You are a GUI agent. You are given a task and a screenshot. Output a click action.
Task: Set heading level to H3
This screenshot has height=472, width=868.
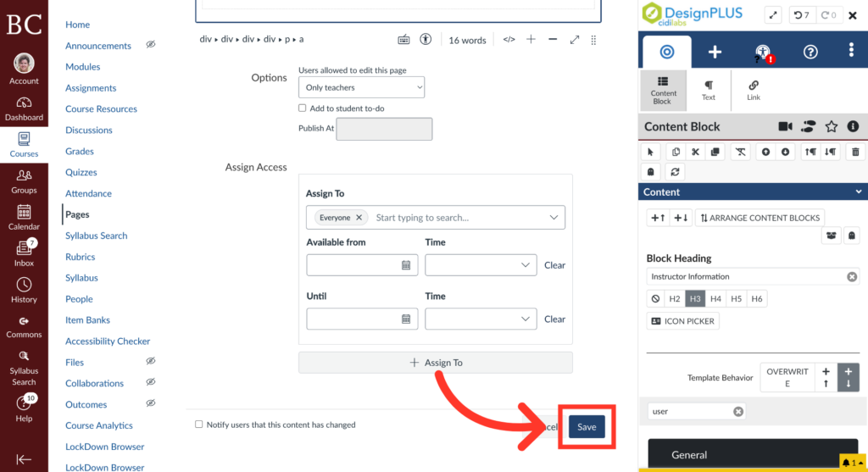(x=695, y=299)
